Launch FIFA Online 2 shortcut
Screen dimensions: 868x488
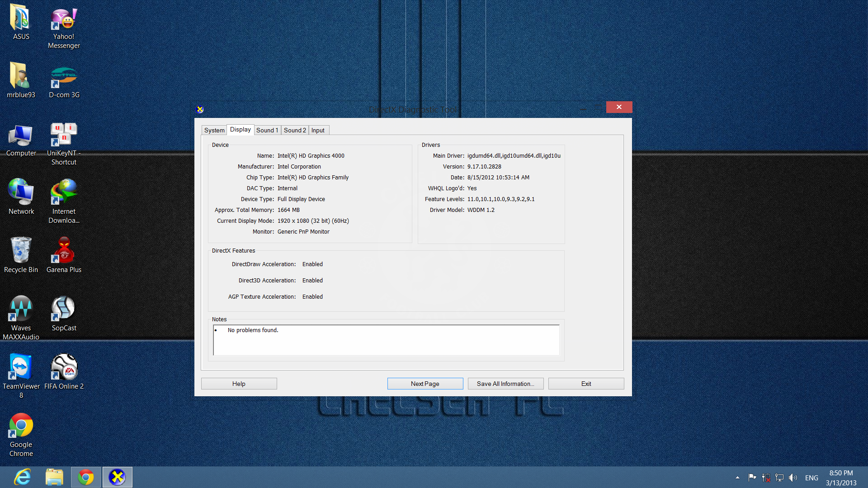64,372
